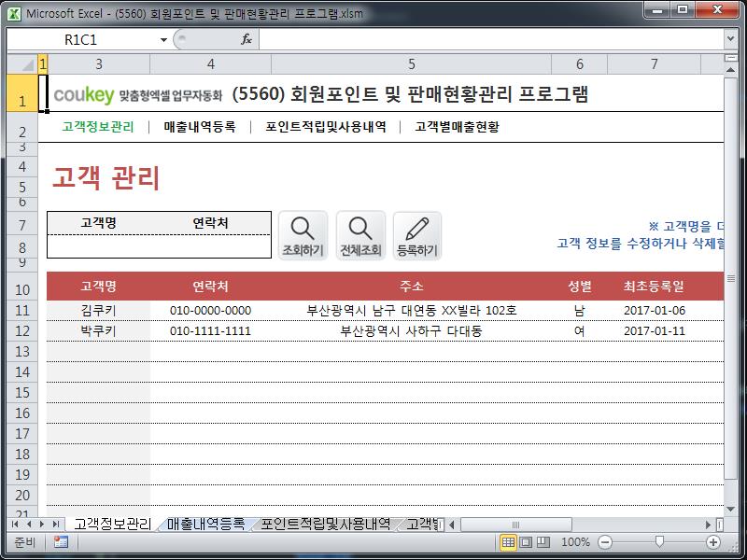Image resolution: width=747 pixels, height=560 pixels.
Task: Click the 준비 status bar text
Action: (x=24, y=542)
